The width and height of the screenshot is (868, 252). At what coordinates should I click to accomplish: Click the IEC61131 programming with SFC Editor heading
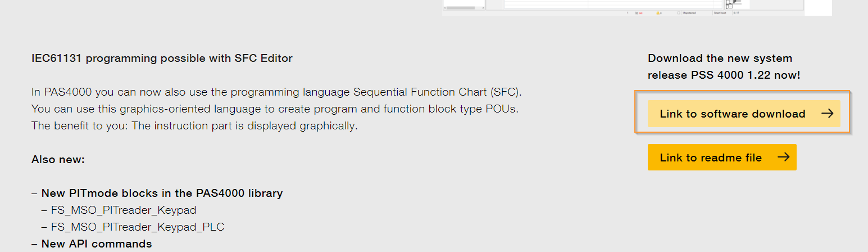[x=162, y=58]
